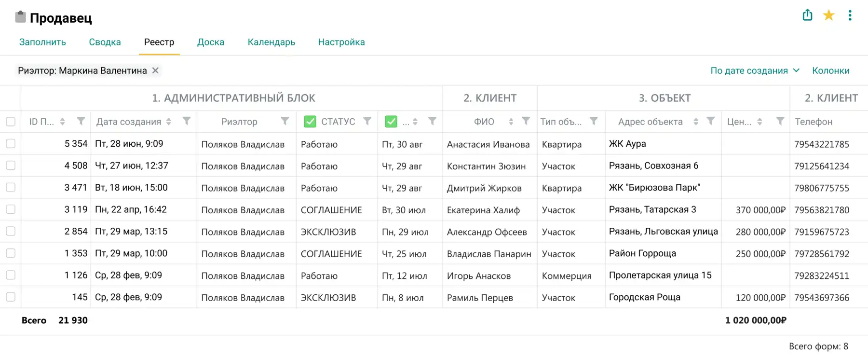Open filter for Дата создания column
This screenshot has height=358, width=868.
coord(187,121)
